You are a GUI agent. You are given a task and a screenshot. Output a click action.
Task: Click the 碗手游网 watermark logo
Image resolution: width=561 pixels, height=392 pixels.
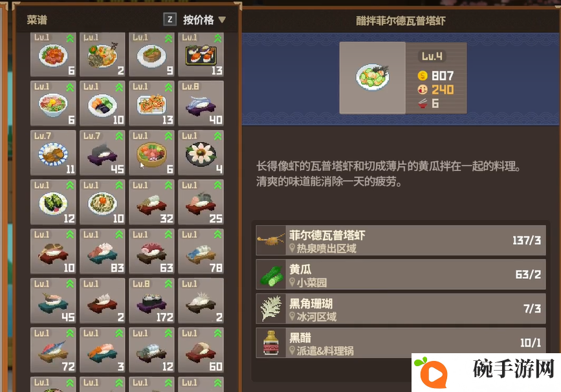(486, 373)
